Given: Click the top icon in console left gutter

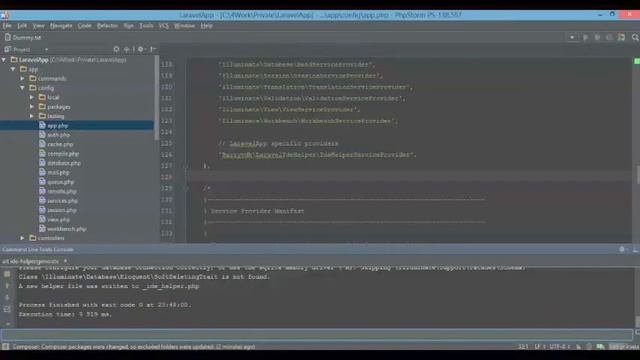Looking at the screenshot, I should coord(7,274).
